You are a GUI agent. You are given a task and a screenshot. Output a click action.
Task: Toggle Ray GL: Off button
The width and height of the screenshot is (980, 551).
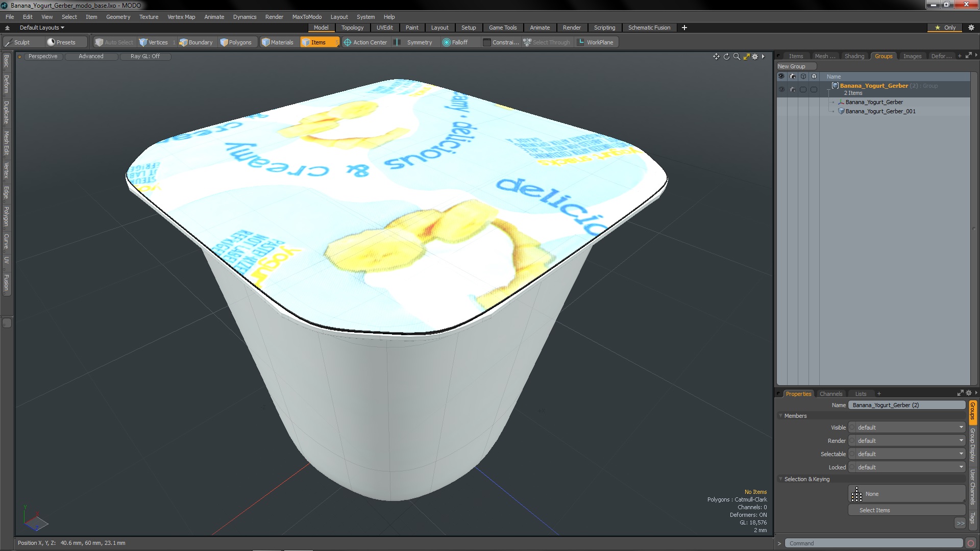tap(145, 57)
